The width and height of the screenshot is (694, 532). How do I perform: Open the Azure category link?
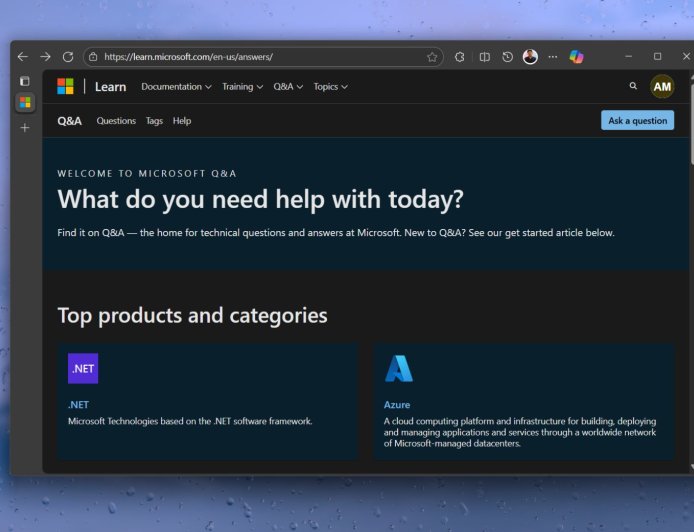397,405
